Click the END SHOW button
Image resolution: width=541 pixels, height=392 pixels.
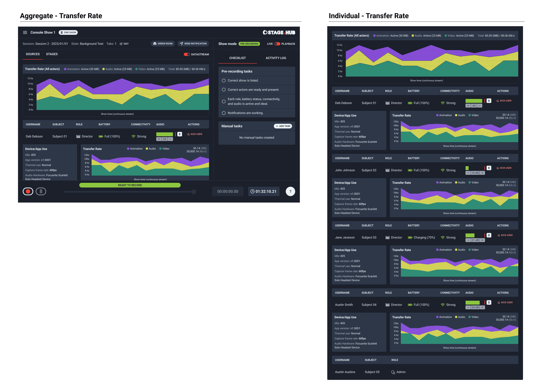pos(68,32)
